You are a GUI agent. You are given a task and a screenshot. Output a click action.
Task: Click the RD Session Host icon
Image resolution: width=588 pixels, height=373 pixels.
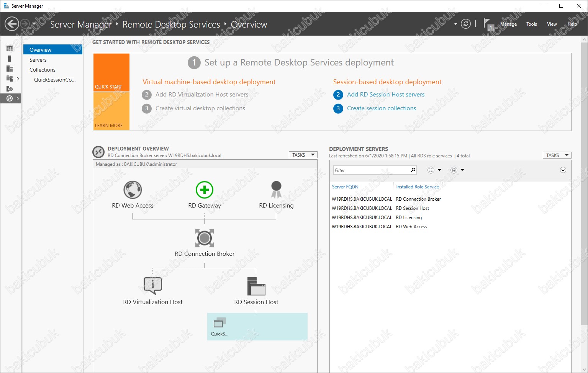tap(256, 286)
